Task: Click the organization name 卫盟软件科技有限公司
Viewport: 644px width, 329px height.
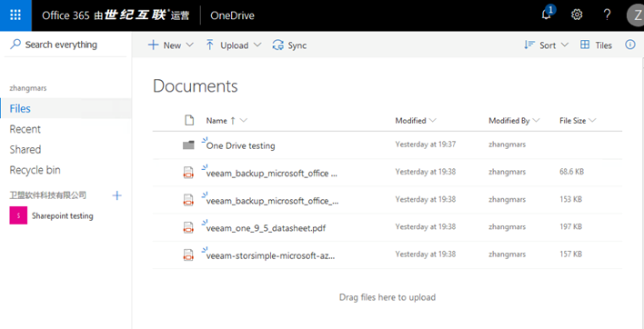Action: point(47,195)
